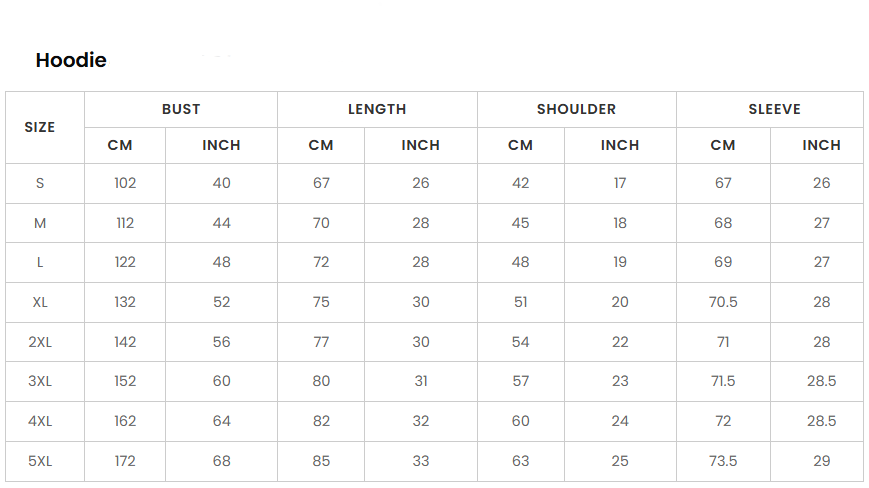Click the BUST column header
This screenshot has width=869, height=488.
pos(181,109)
